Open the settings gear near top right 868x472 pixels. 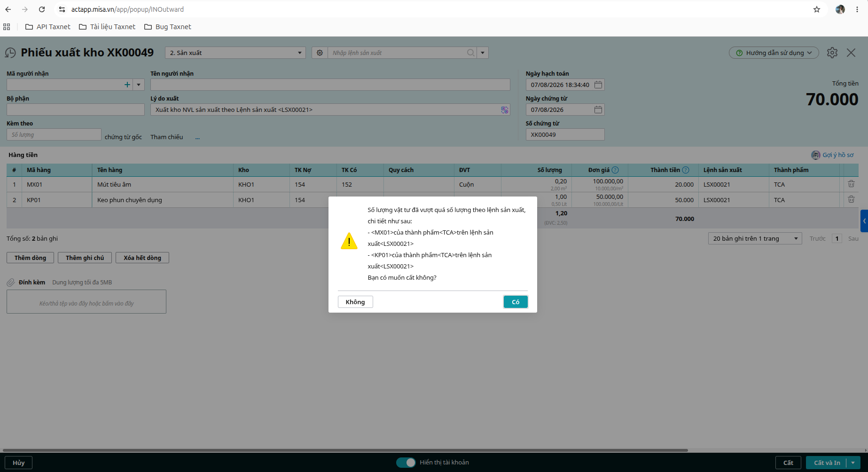tap(832, 53)
